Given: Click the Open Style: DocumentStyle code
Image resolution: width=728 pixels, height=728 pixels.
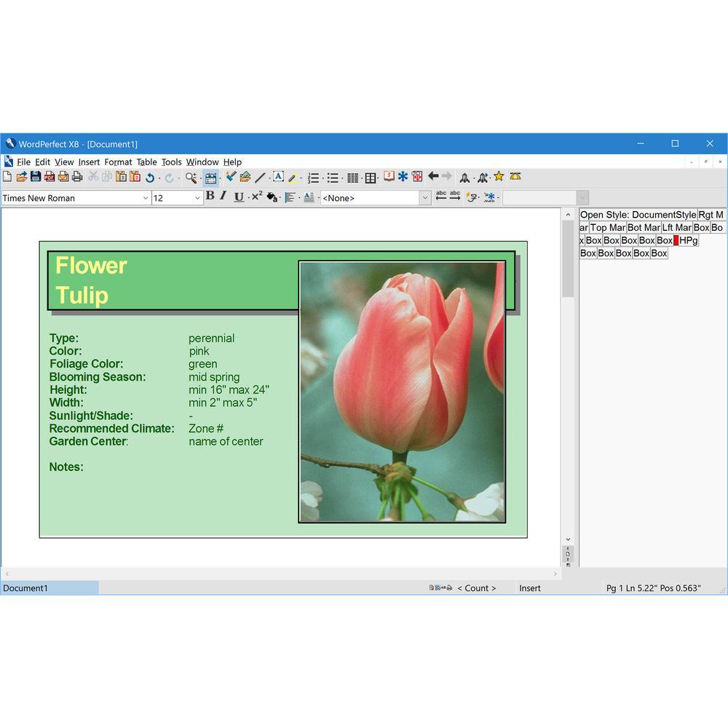Looking at the screenshot, I should coord(638,215).
